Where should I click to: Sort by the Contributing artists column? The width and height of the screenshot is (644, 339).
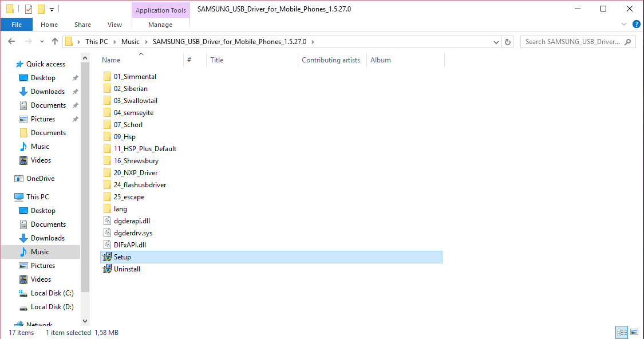[x=332, y=60]
